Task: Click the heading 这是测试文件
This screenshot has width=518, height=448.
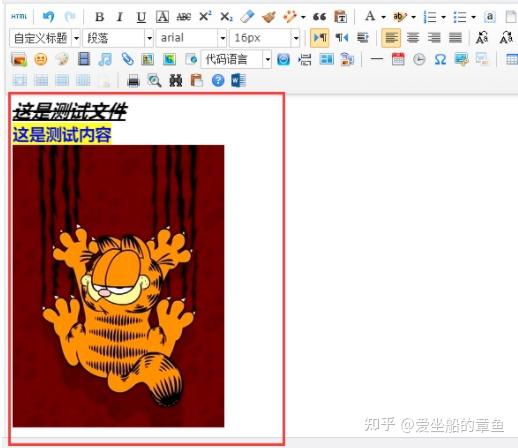Action: (x=70, y=111)
